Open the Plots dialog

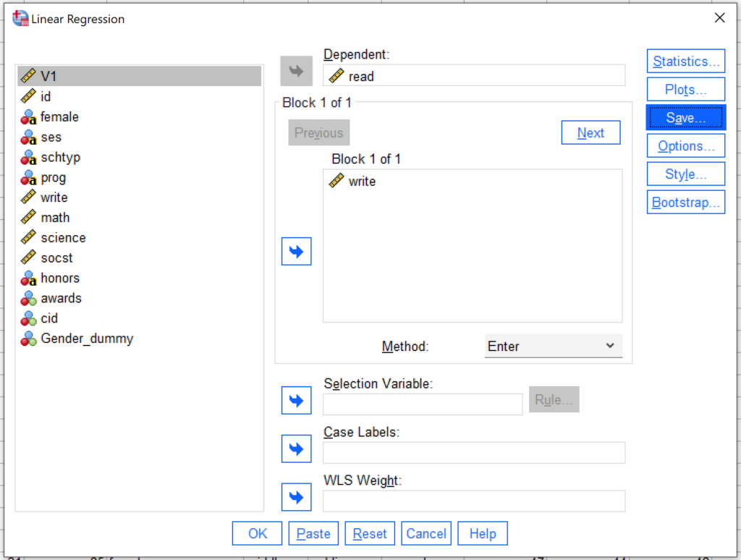click(685, 89)
